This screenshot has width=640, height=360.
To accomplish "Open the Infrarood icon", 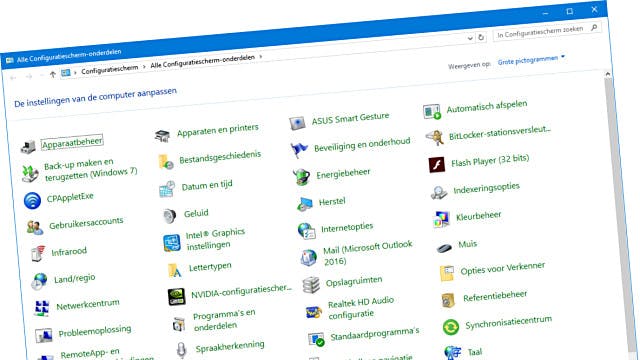I will click(38, 253).
